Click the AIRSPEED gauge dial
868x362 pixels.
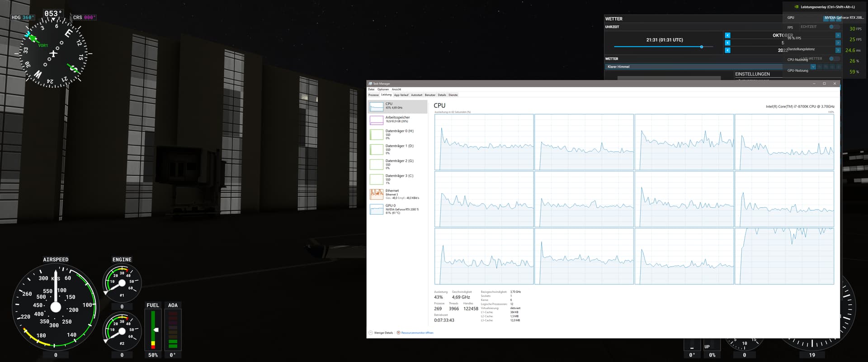pos(56,307)
